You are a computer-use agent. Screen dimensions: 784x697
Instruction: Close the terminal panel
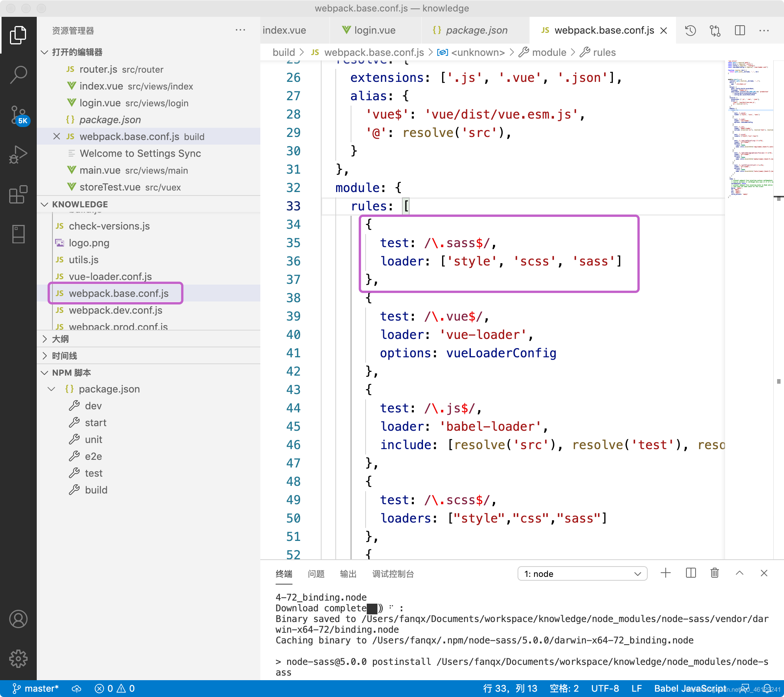[x=764, y=573]
